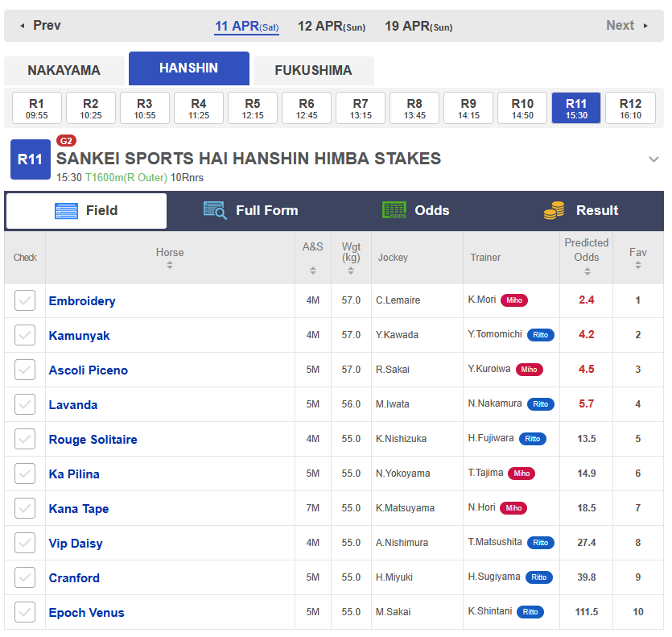Select race R3 10:55
The image size is (672, 637).
click(145, 108)
